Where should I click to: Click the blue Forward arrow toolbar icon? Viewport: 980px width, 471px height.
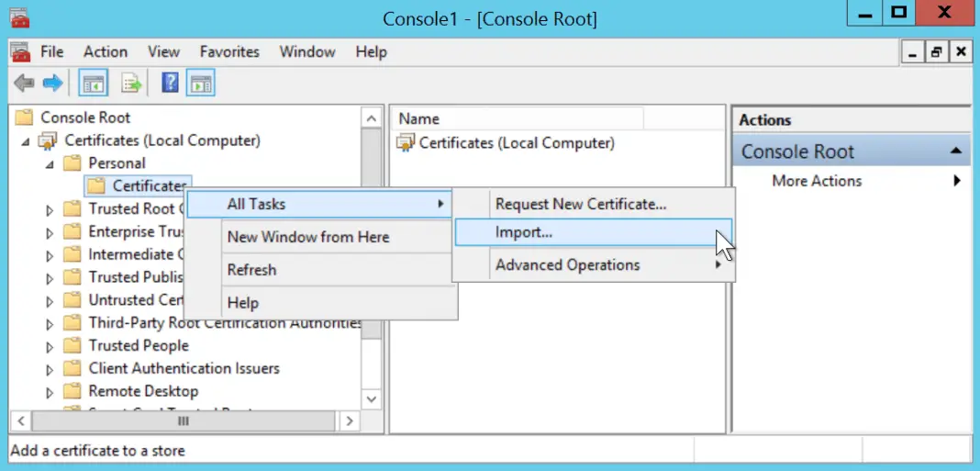click(x=52, y=84)
